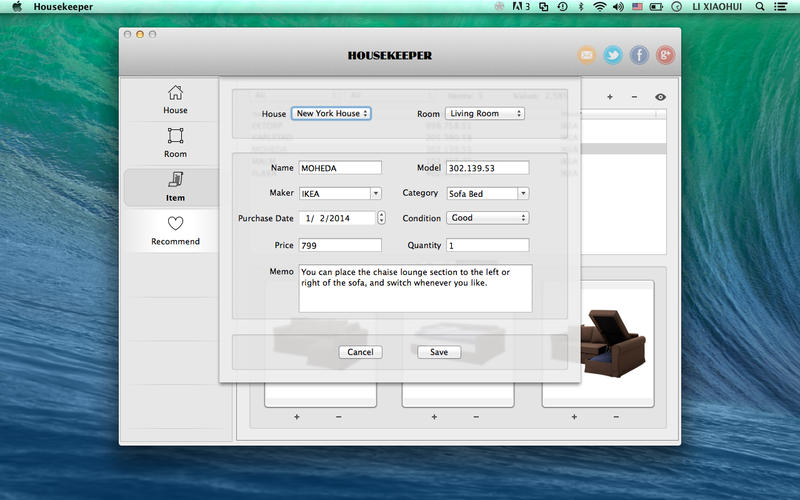Share on Facebook icon
The image size is (800, 500).
click(639, 55)
